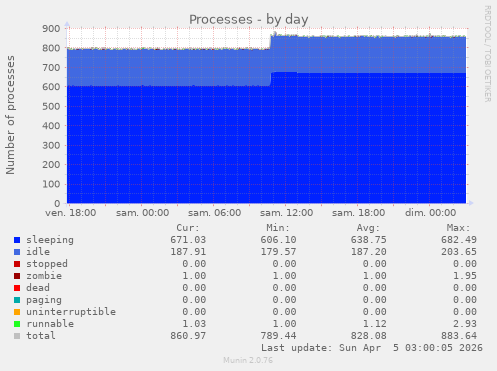Click the idle legend color swatch

[17, 252]
